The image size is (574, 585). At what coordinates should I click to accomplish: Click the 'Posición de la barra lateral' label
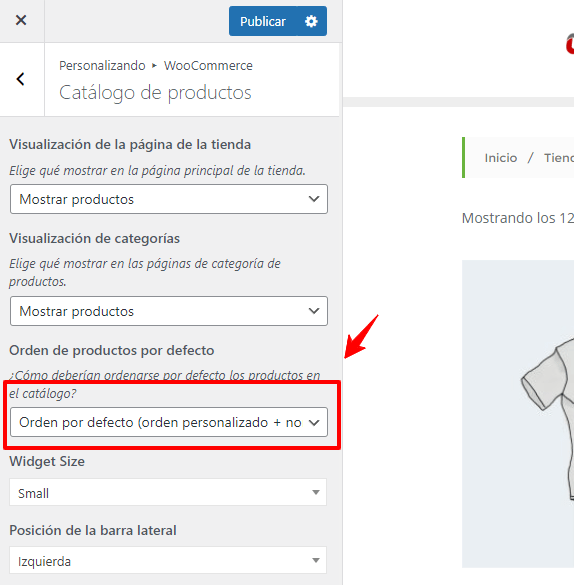[x=93, y=530]
